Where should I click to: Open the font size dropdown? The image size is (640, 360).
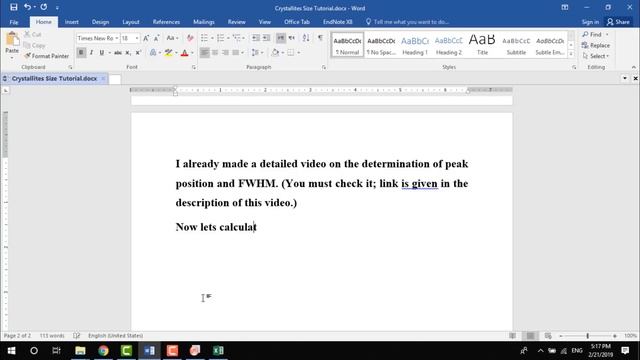tap(137, 38)
